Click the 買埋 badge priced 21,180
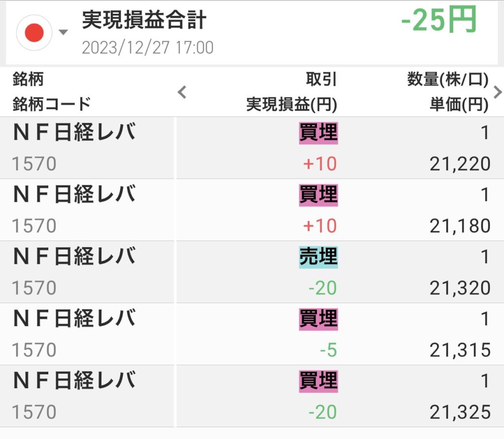This screenshot has height=439, width=504. (x=318, y=195)
